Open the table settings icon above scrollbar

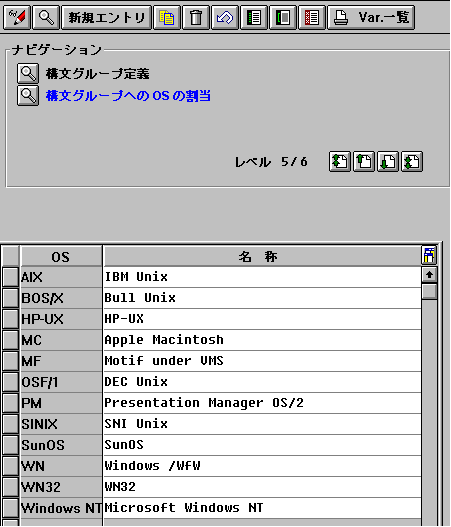click(429, 256)
